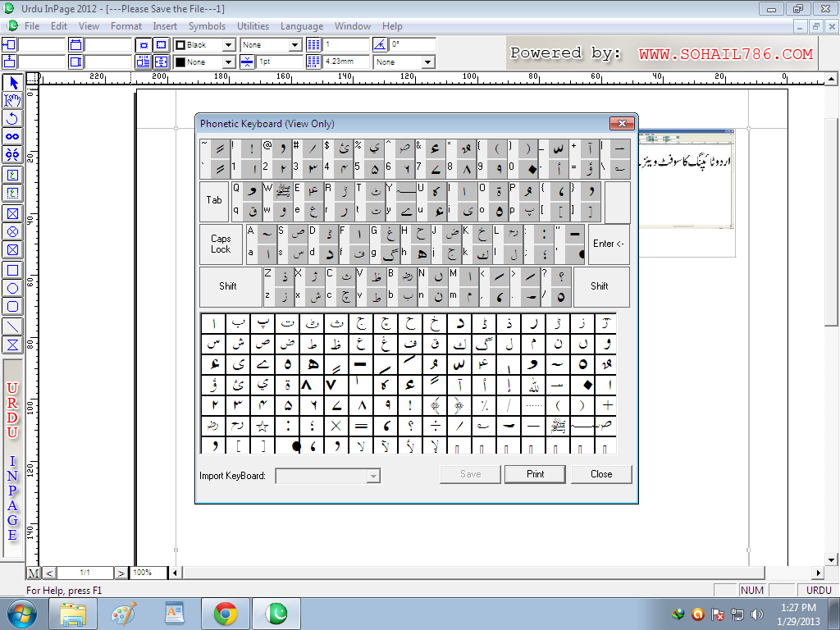Click the large dashed frame icon
840x630 pixels.
(x=162, y=45)
